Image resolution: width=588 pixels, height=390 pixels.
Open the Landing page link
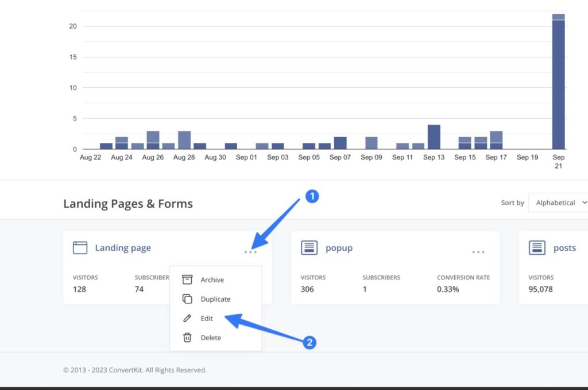[123, 248]
